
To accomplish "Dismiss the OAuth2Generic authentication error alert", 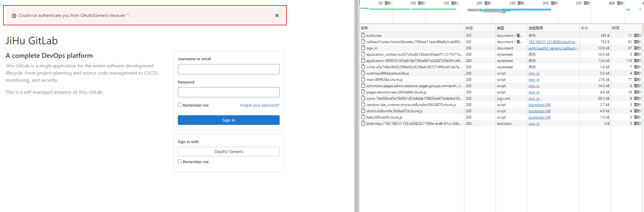I will pyautogui.click(x=277, y=16).
